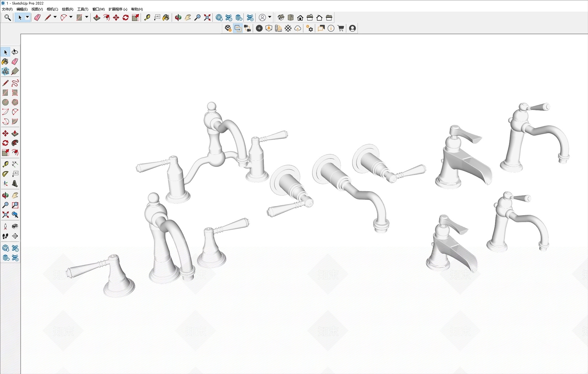Open the shopping cart store icon
Image resolution: width=588 pixels, height=374 pixels.
[x=341, y=28]
